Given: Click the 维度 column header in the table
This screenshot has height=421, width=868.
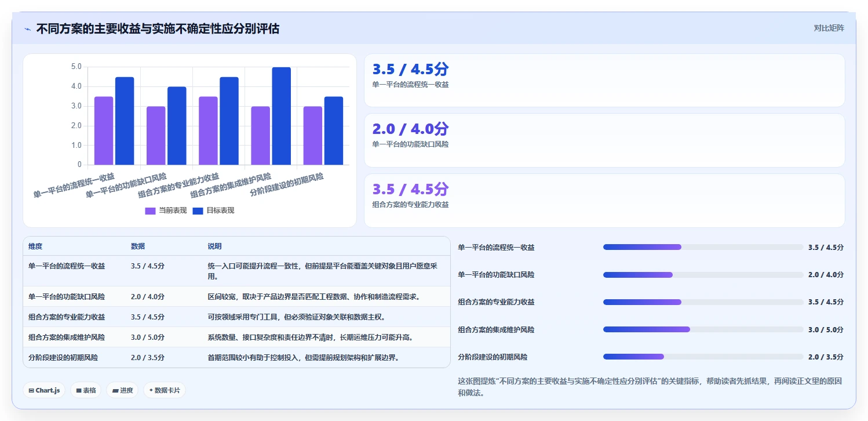Looking at the screenshot, I should point(35,246).
